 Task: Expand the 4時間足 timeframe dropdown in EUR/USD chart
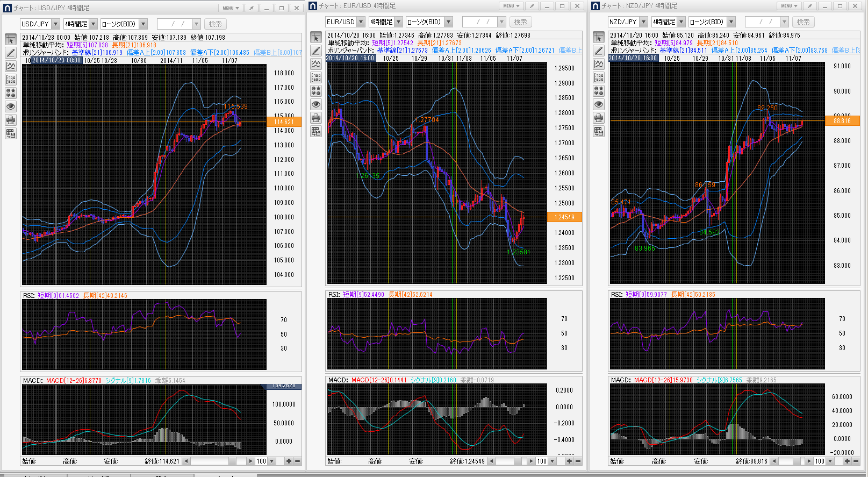pos(399,22)
